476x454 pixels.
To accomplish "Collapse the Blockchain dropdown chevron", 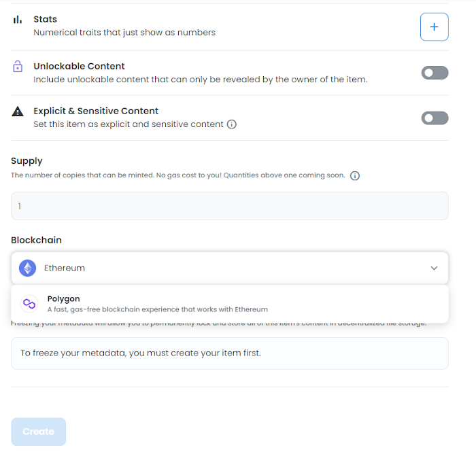I will pyautogui.click(x=434, y=268).
